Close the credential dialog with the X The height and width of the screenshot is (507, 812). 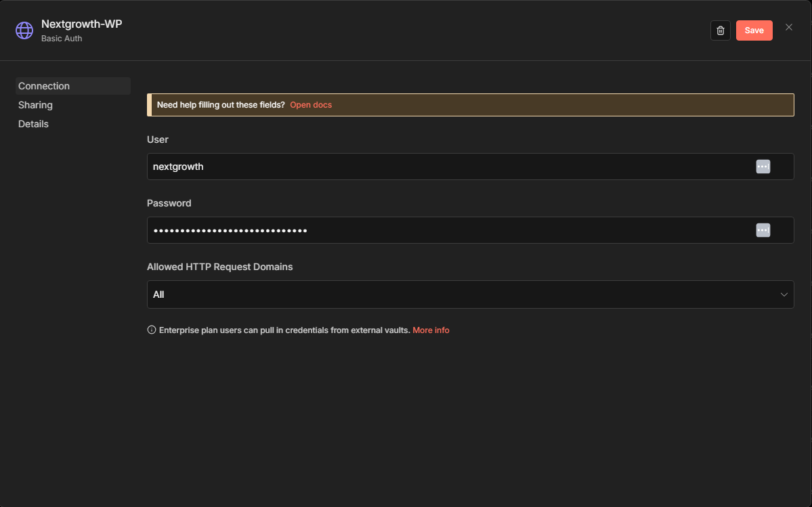789,28
